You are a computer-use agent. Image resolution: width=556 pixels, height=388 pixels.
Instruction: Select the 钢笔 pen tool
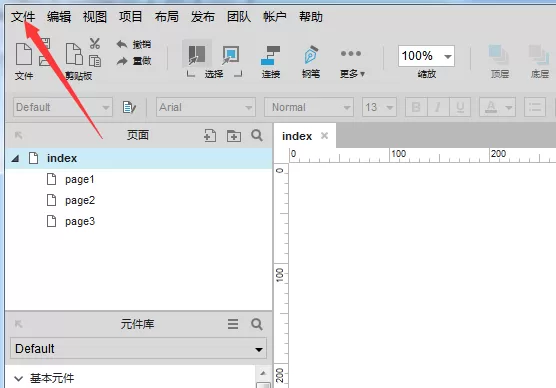311,61
